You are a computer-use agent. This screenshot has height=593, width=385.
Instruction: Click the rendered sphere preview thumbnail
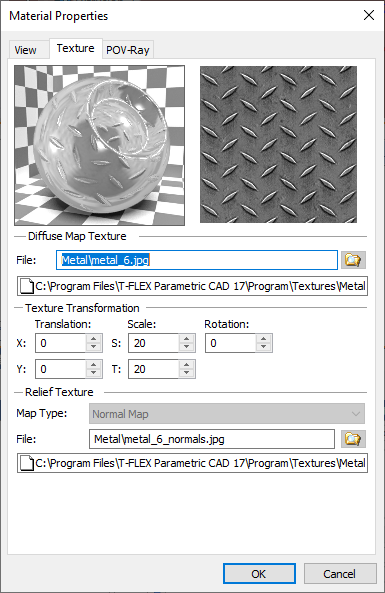coord(99,145)
